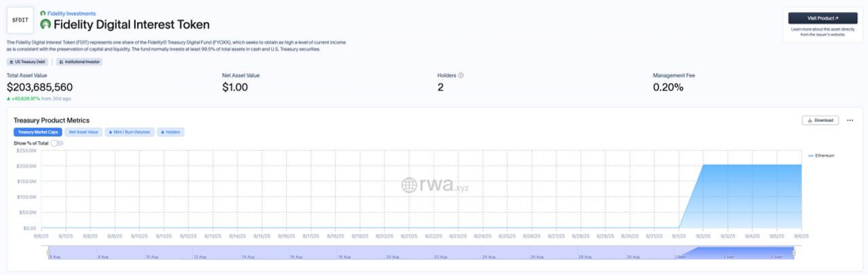
Task: Click the $FDIT token logo tile
Action: [x=20, y=20]
